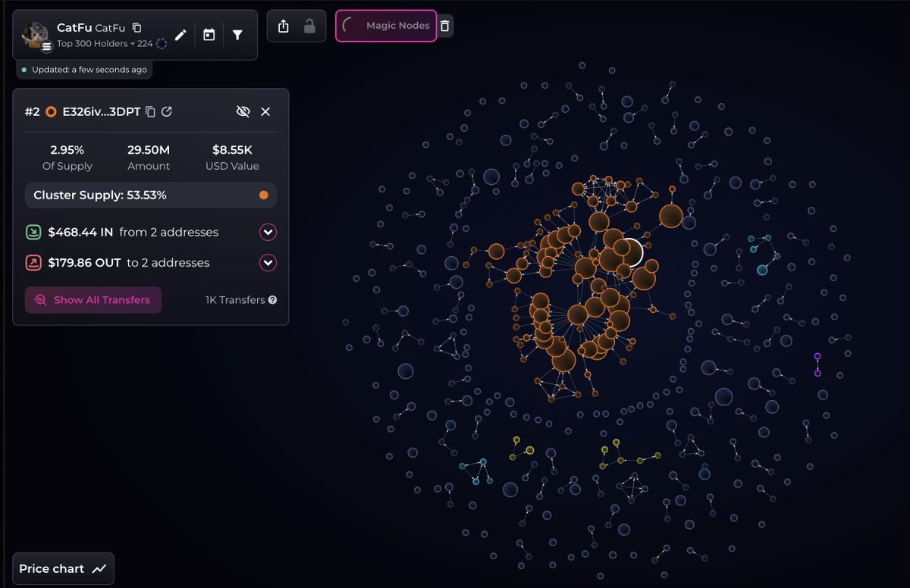Activate Magic Nodes
The height and width of the screenshot is (588, 910).
(386, 26)
